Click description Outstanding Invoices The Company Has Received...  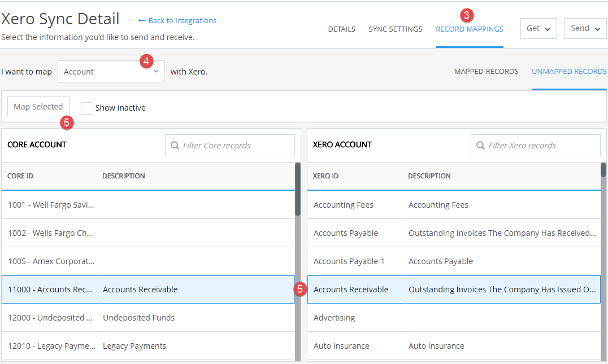[x=502, y=233]
